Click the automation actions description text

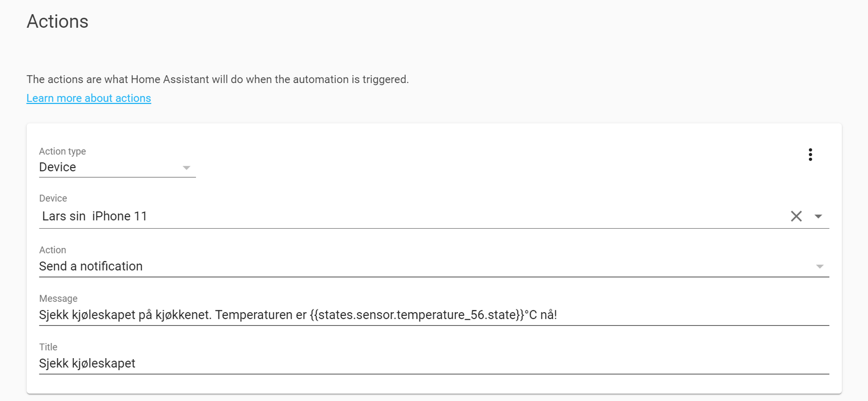(x=217, y=80)
